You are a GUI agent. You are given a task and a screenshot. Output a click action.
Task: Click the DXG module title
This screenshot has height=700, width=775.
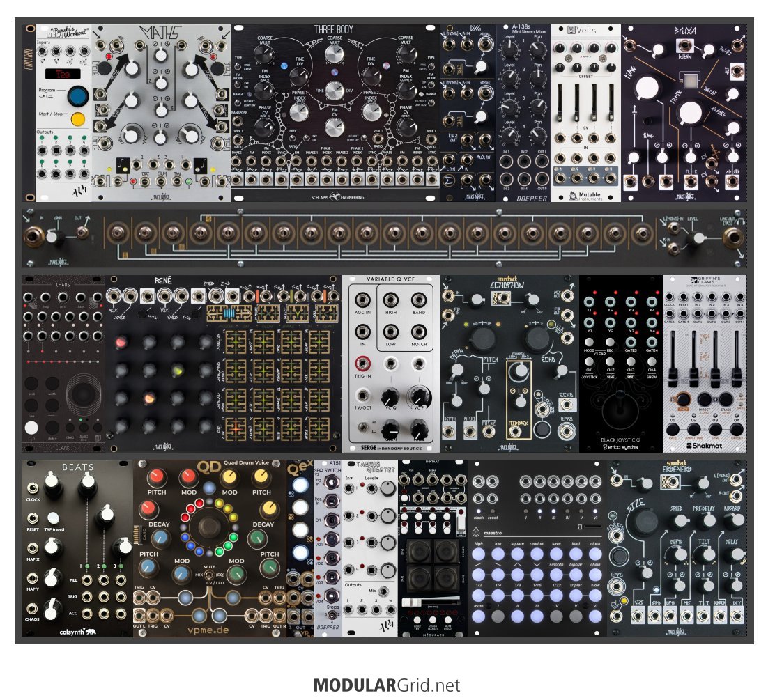coord(475,29)
